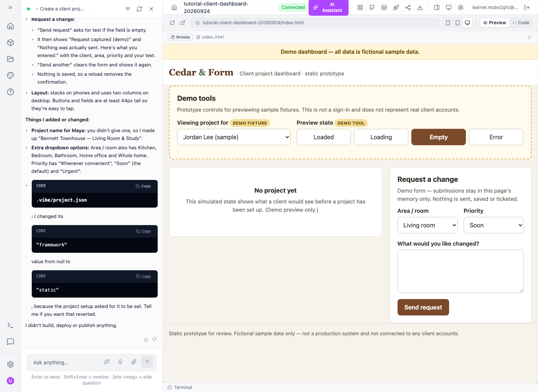Open the AI Assistant tab
The image size is (538, 392).
pos(328,7)
